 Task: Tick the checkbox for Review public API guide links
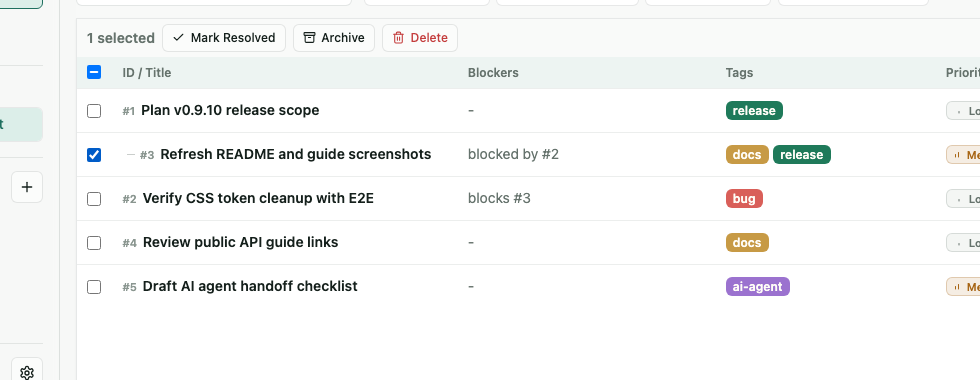click(94, 242)
